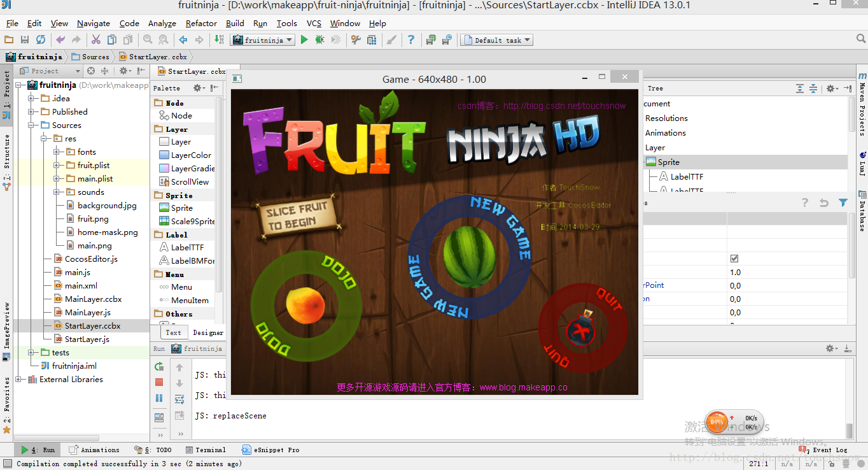Open the Event Log button
The image size is (868, 470).
click(x=826, y=450)
